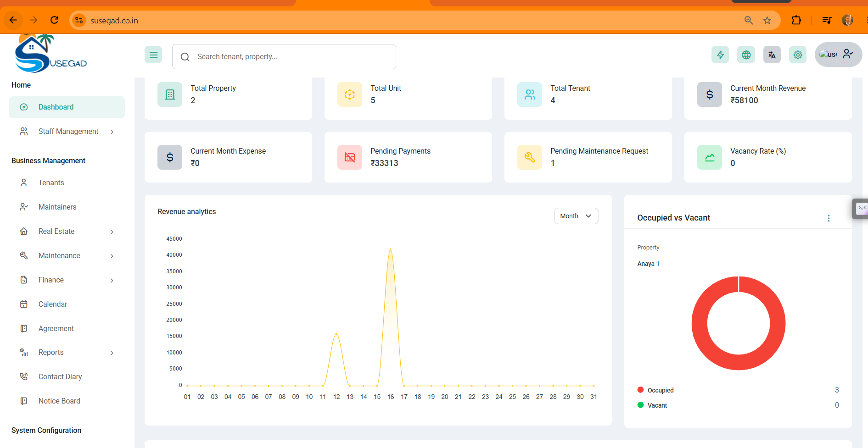Bookmark this page with star icon
This screenshot has width=868, height=448.
767,20
